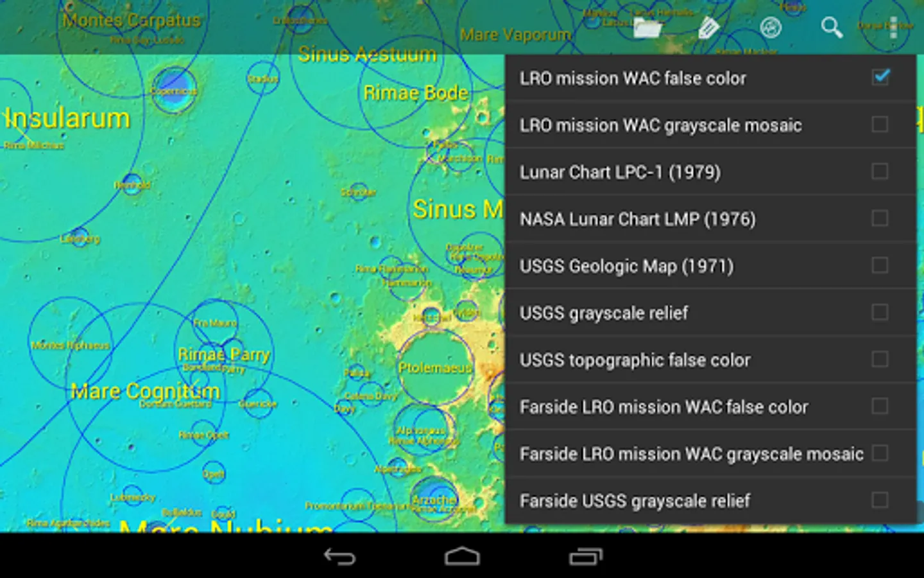This screenshot has height=578, width=924.
Task: Tap the Rimae Parry map label
Action: click(x=224, y=355)
